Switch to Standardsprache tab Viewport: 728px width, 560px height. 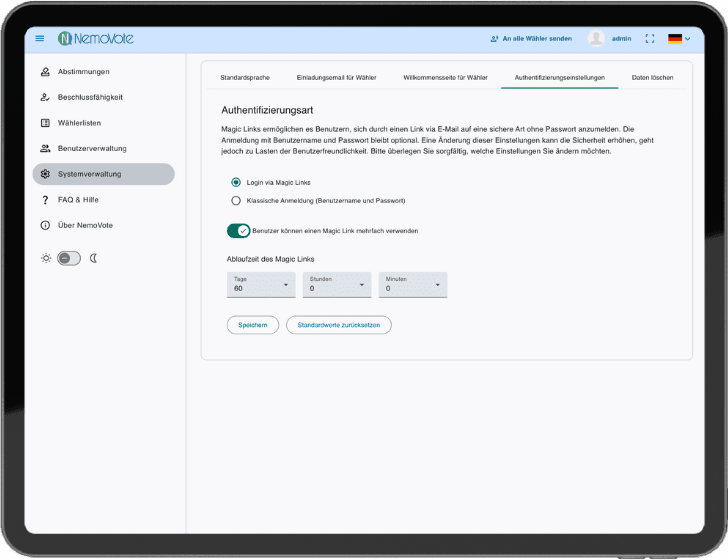(x=245, y=78)
